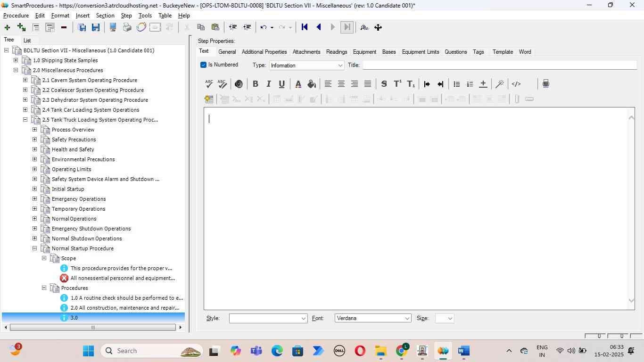Click the four-way move arrows icon
The image size is (644, 362).
pyautogui.click(x=378, y=27)
